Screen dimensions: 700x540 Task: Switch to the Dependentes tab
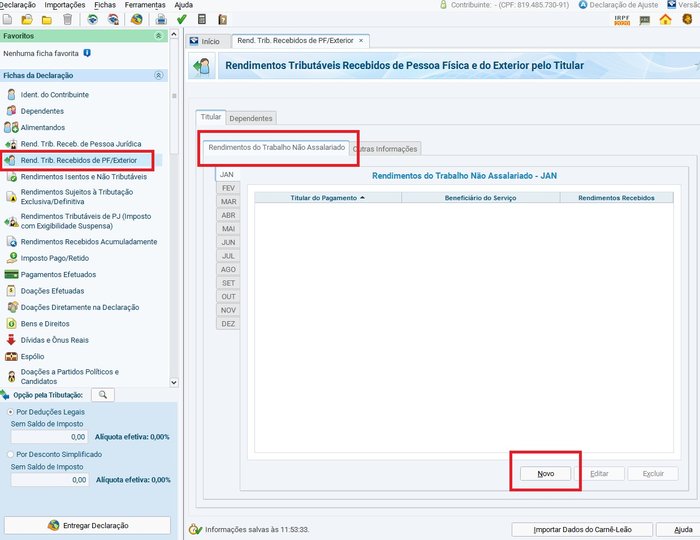(251, 118)
